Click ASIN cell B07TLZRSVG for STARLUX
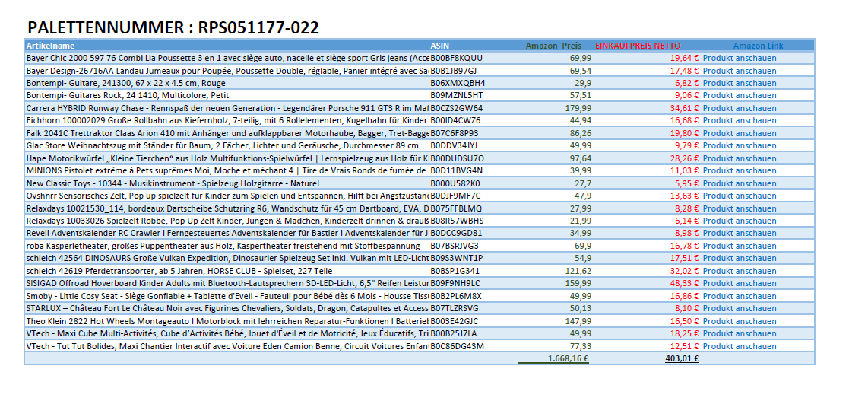868x401 pixels. 455,308
